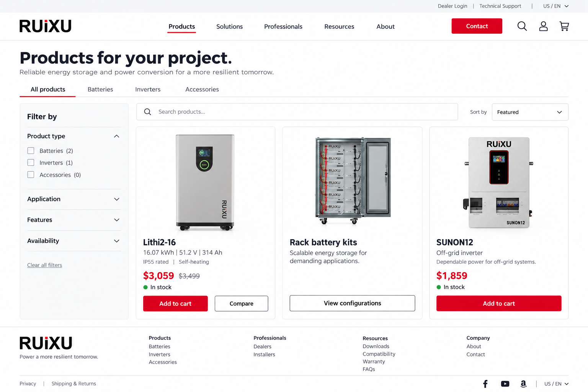The width and height of the screenshot is (588, 392).
Task: Open the SUNON12 product image
Action: pos(499,183)
